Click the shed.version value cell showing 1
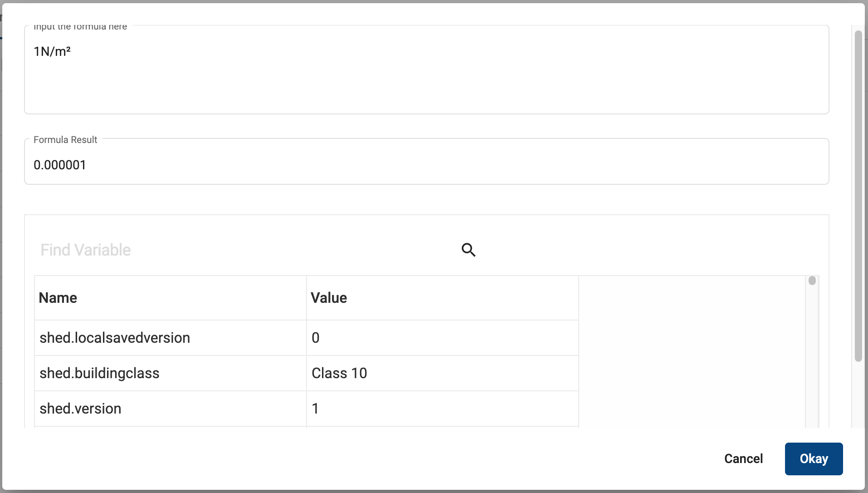 (x=316, y=409)
